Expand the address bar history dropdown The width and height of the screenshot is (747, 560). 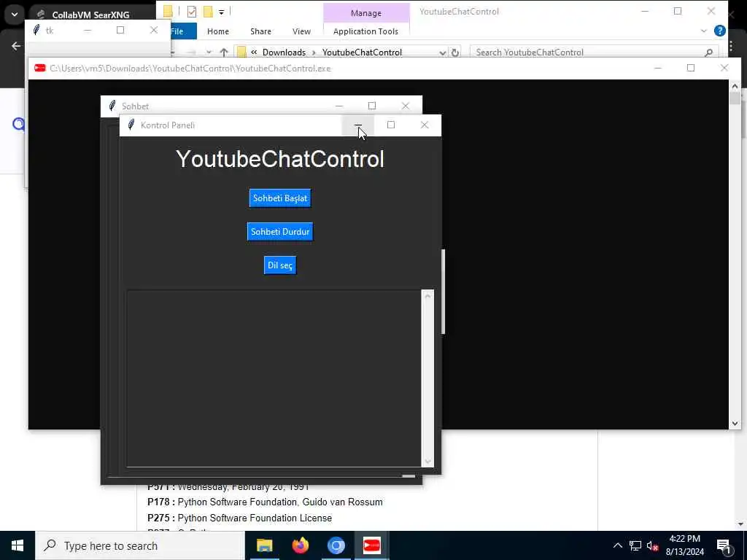443,52
